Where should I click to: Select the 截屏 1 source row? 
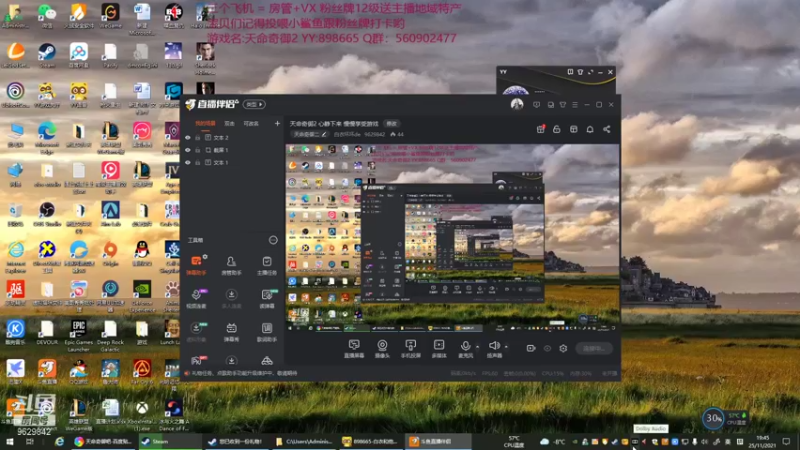tap(232, 150)
